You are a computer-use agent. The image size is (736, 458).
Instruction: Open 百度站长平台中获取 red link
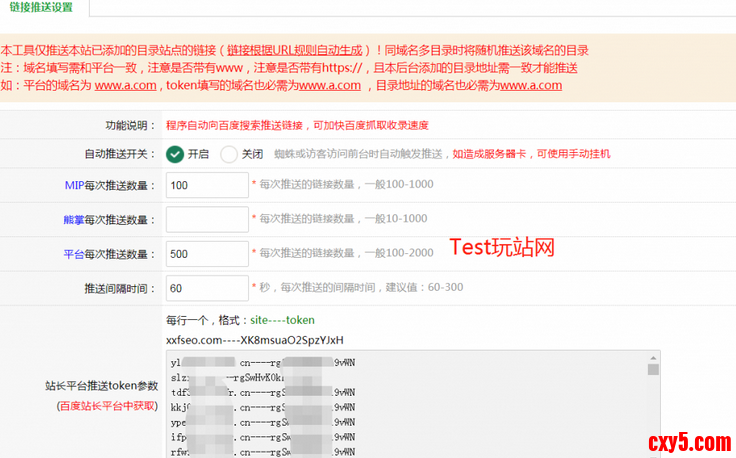point(108,405)
